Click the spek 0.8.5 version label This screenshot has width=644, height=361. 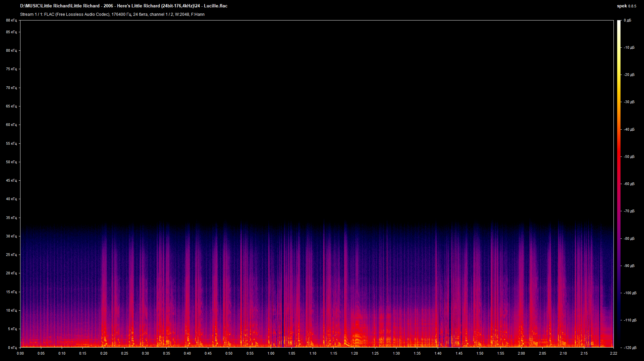tap(626, 6)
